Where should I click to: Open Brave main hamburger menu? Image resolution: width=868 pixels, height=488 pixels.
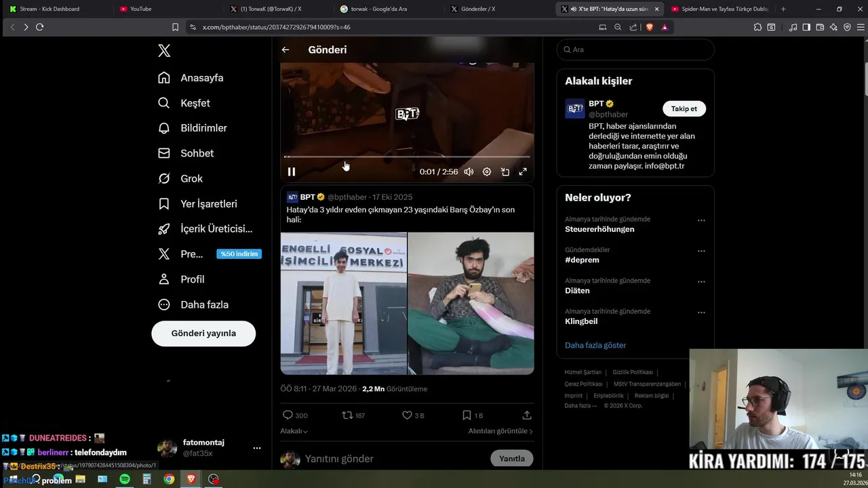pyautogui.click(x=861, y=27)
